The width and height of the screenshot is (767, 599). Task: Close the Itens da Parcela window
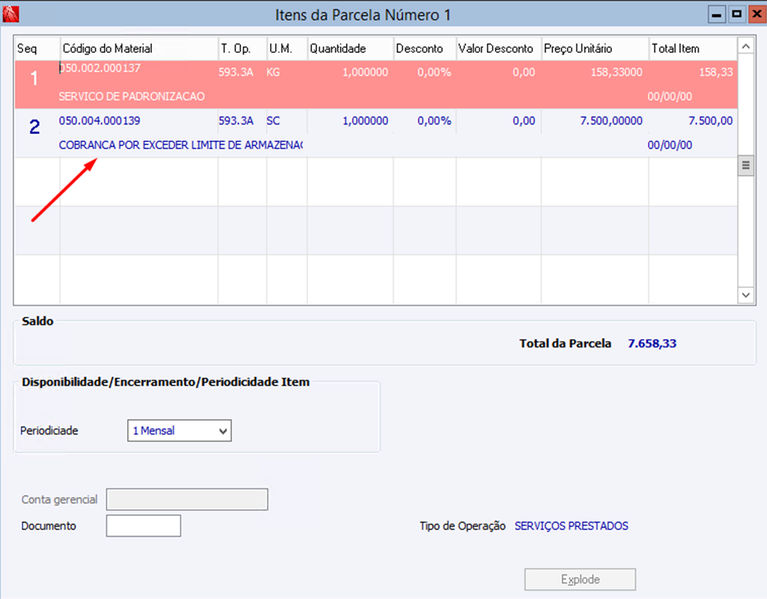[x=756, y=15]
